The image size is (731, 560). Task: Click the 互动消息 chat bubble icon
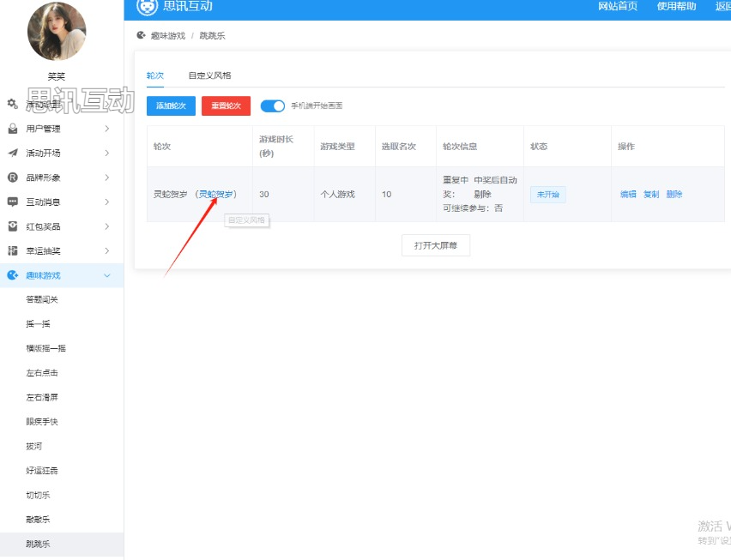tap(13, 202)
